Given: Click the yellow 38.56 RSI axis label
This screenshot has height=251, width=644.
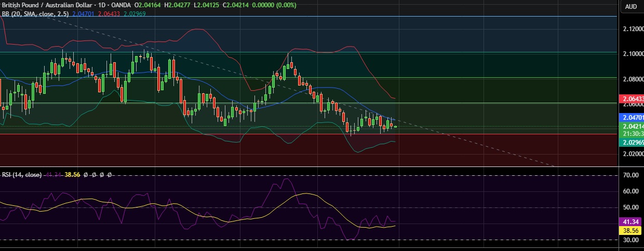Looking at the screenshot, I should click(x=630, y=229).
